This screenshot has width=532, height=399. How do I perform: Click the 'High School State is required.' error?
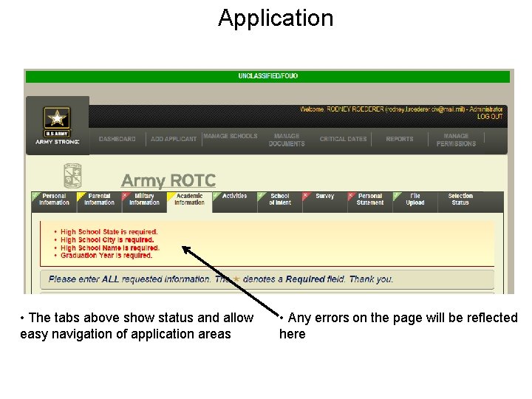pyautogui.click(x=109, y=232)
